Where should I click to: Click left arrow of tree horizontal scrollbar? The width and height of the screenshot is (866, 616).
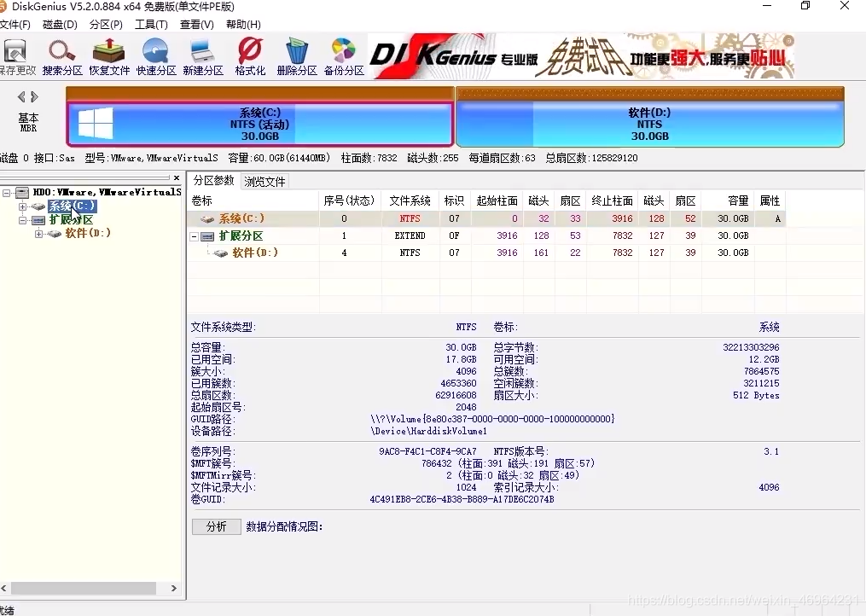4,589
